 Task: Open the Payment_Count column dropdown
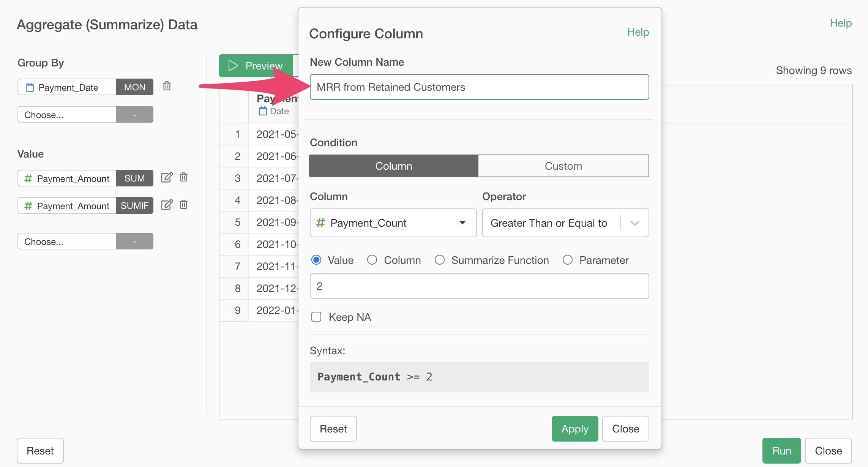tap(393, 223)
